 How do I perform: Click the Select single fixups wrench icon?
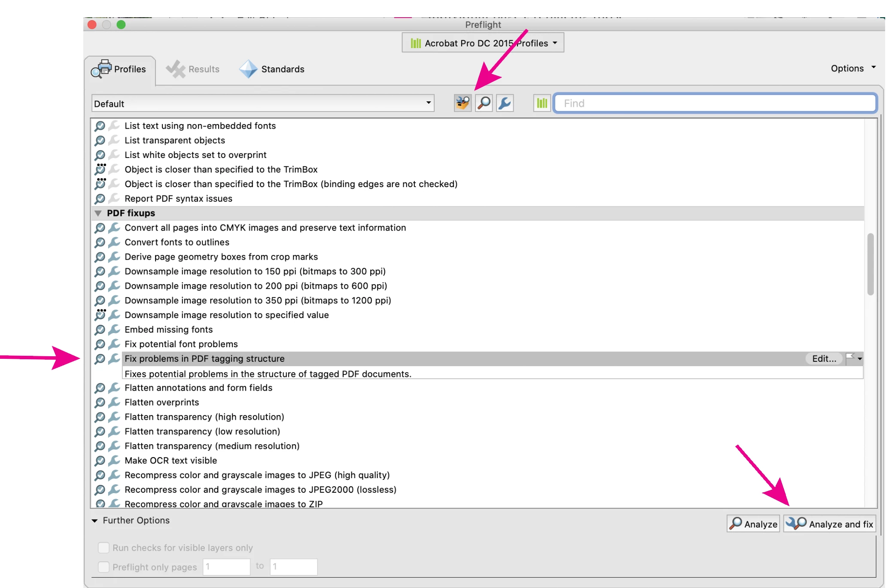(x=505, y=103)
